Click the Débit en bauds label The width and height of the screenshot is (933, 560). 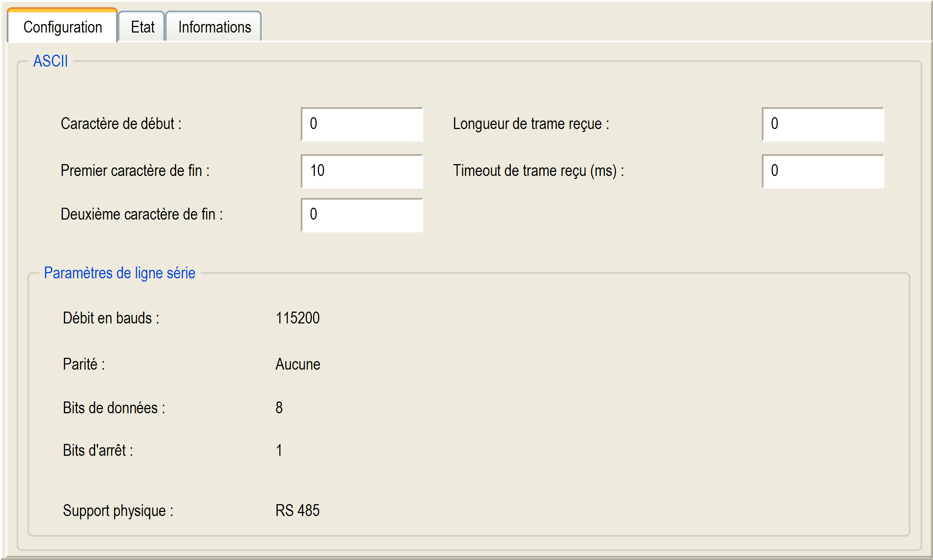pos(111,318)
